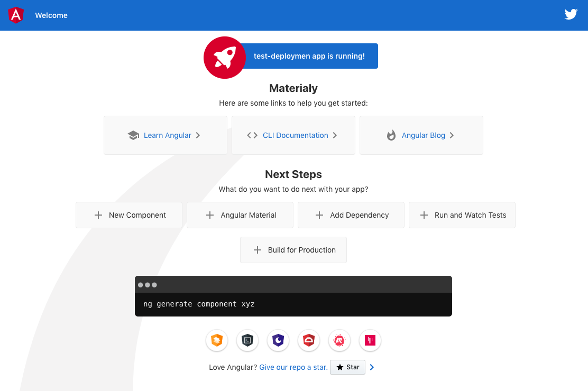The image size is (588, 391).
Task: Open the Angular Blog link
Action: point(421,135)
